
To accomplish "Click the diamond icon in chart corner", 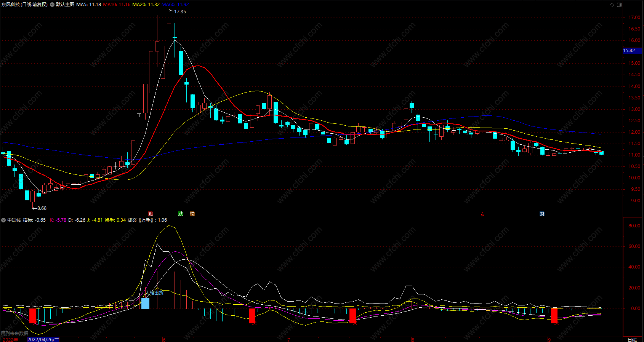I will [612, 5].
